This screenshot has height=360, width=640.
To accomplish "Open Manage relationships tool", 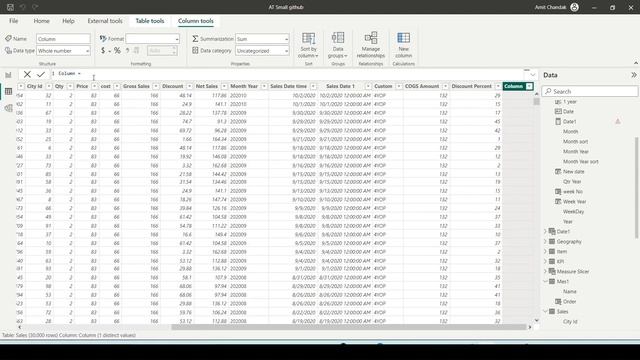I will [371, 45].
